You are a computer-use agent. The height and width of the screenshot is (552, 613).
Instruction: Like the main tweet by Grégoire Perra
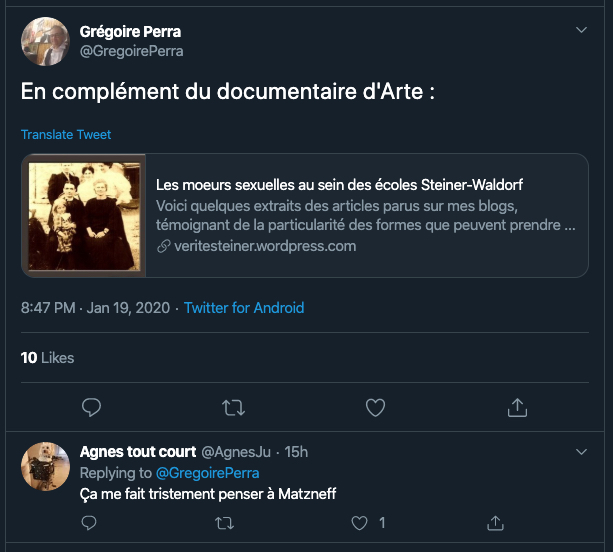(375, 407)
